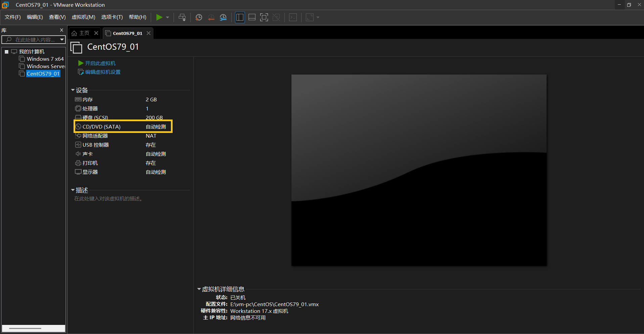644x334 pixels.
Task: Toggle the library sidebar view icon
Action: (240, 17)
